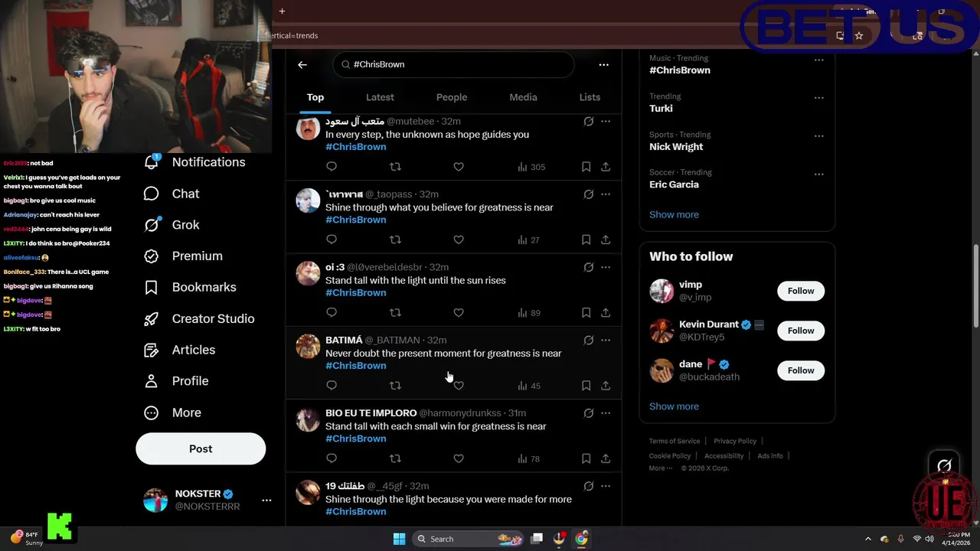Open Chrome from the taskbar
The width and height of the screenshot is (980, 551).
[582, 539]
